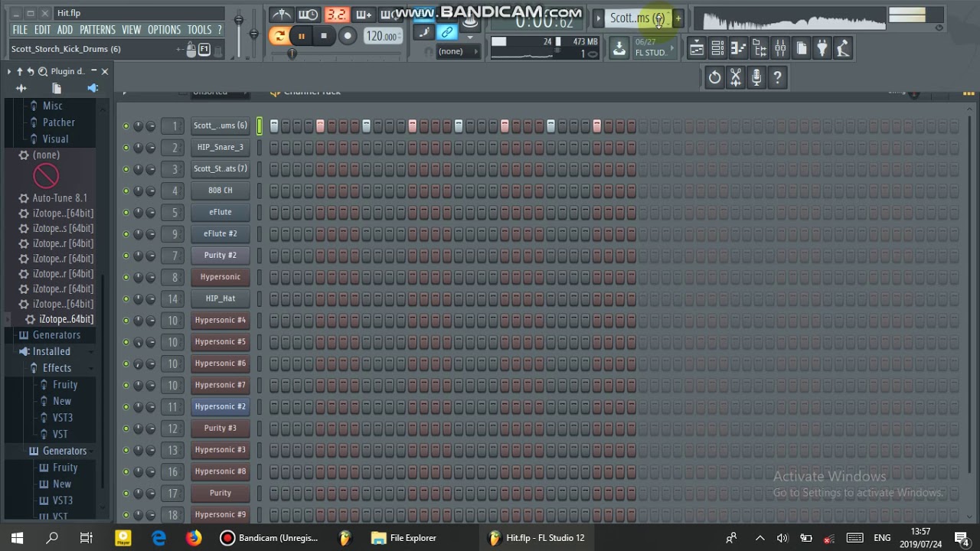Open the PATTERNS menu
This screenshot has height=551, width=980.
pyautogui.click(x=97, y=30)
